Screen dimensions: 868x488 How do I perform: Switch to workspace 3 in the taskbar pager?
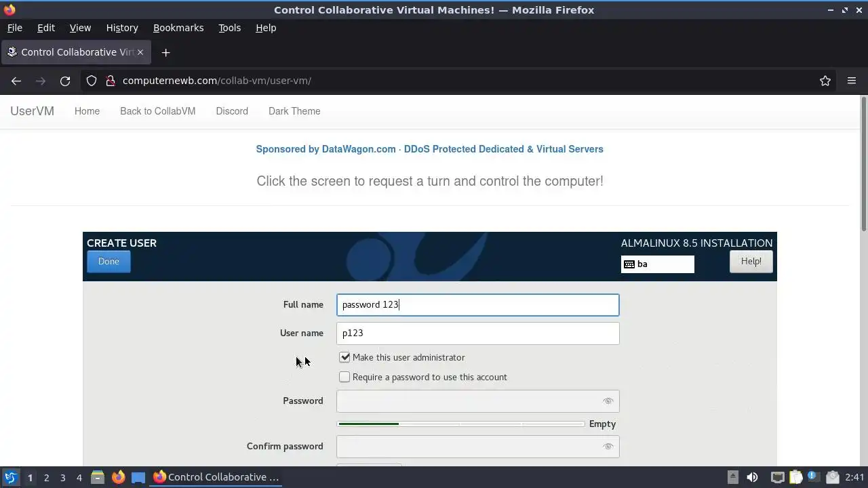pos(62,477)
